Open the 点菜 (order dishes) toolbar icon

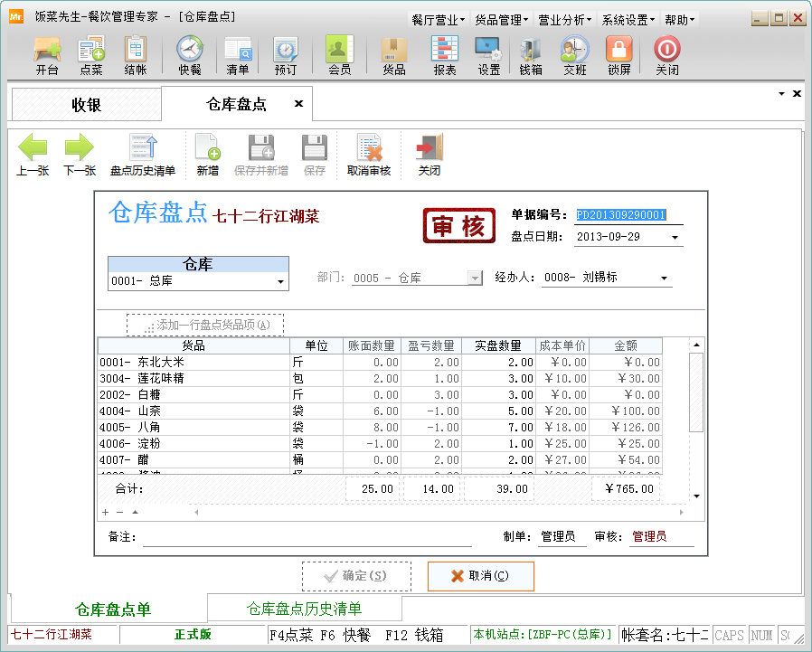click(x=90, y=54)
